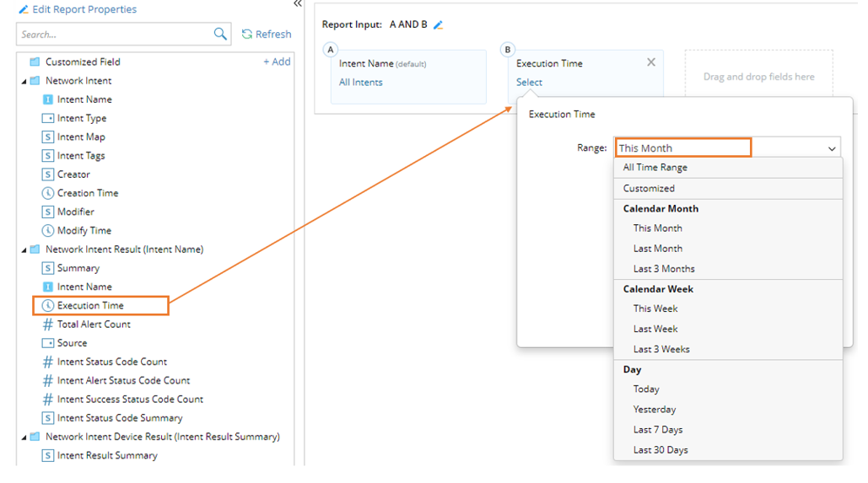This screenshot has width=868, height=483.
Task: Click Intent Alert Status Code Count hash icon
Action: 48,381
